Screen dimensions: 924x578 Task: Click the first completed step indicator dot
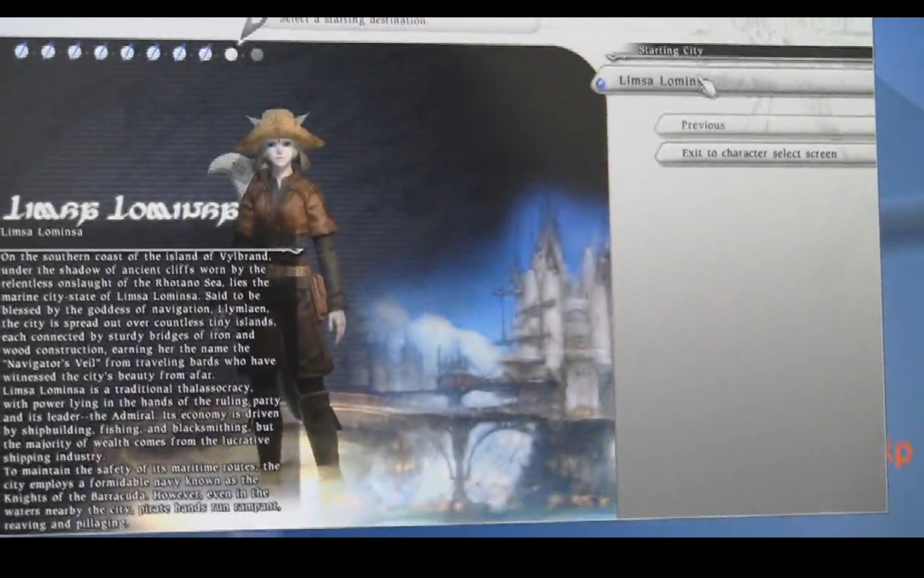click(x=22, y=51)
